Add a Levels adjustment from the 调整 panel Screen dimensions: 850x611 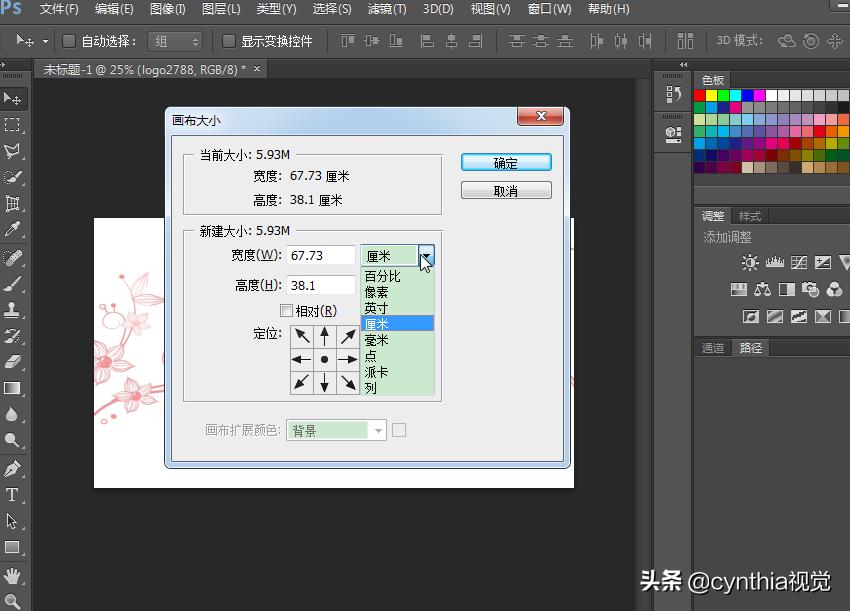tap(775, 262)
